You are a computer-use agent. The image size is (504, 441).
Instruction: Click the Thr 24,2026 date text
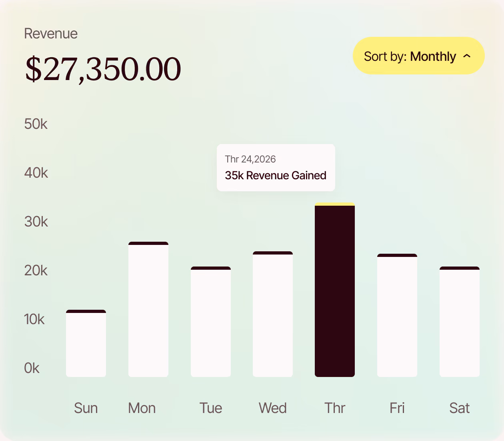coord(250,159)
